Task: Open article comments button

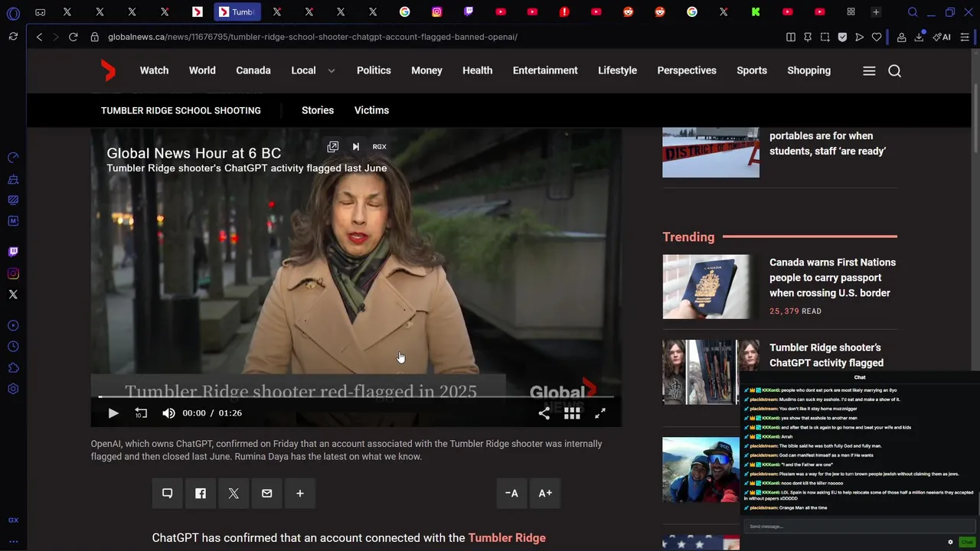Action: [x=167, y=494]
